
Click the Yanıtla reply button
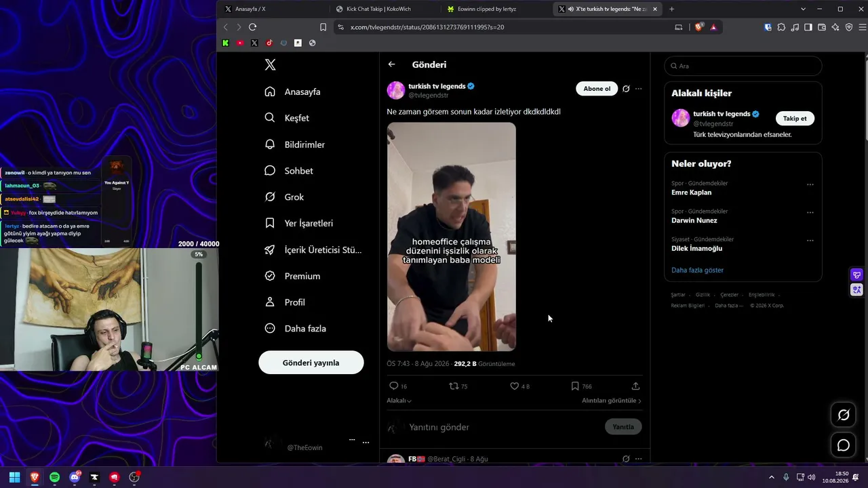(x=623, y=427)
